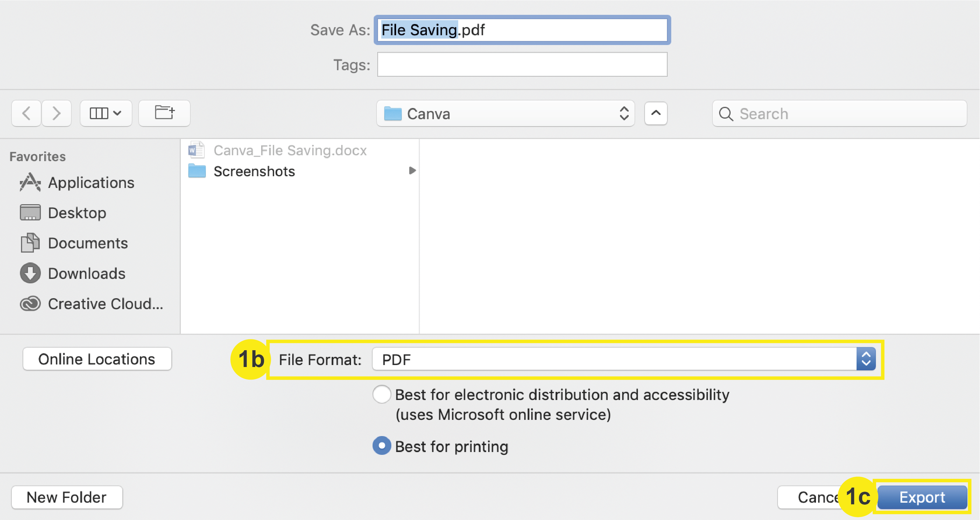Image resolution: width=980 pixels, height=520 pixels.
Task: Select Creative Cloud in sidebar
Action: 105,304
